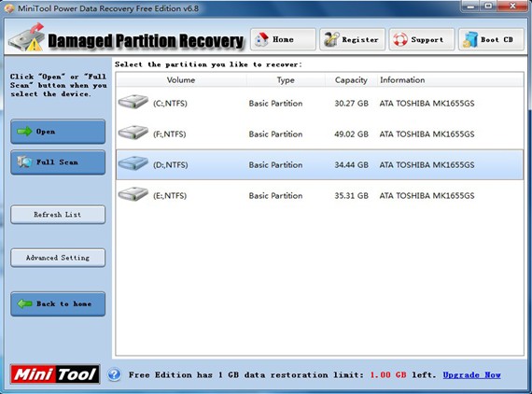Image resolution: width=532 pixels, height=394 pixels.
Task: Select the (C:,NTFS) volume label
Action: click(170, 104)
